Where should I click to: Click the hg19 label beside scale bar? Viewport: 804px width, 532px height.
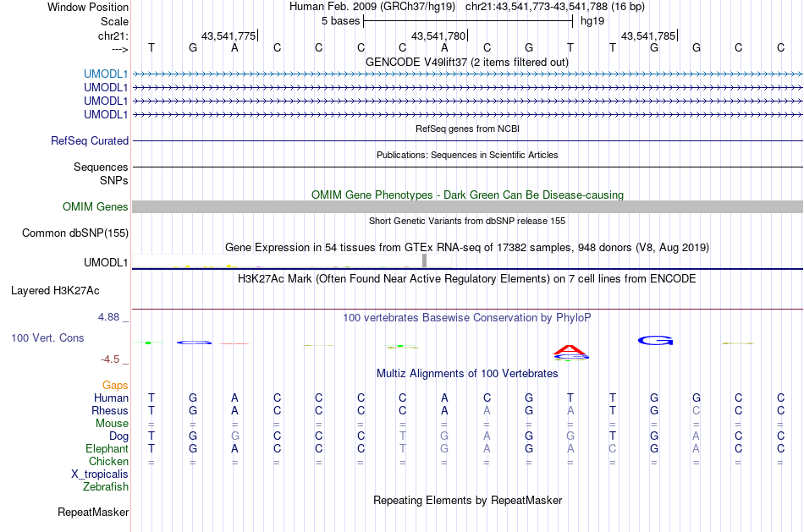click(x=592, y=21)
